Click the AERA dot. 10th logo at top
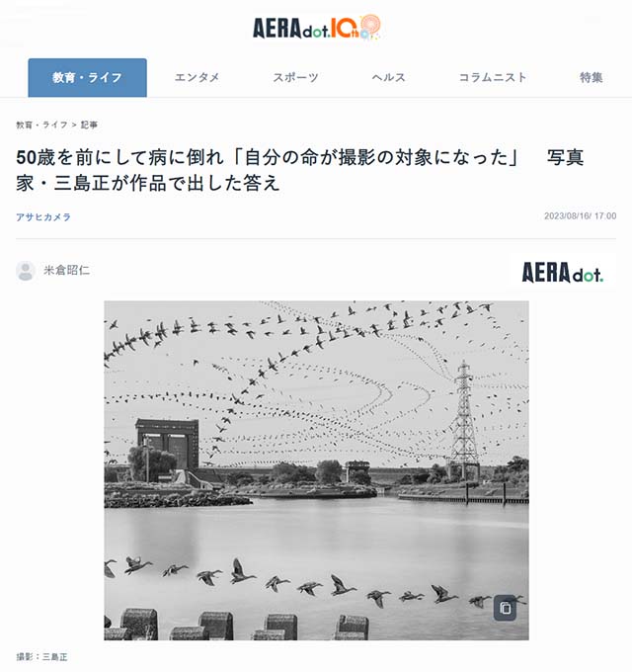The width and height of the screenshot is (632, 672). [x=316, y=28]
